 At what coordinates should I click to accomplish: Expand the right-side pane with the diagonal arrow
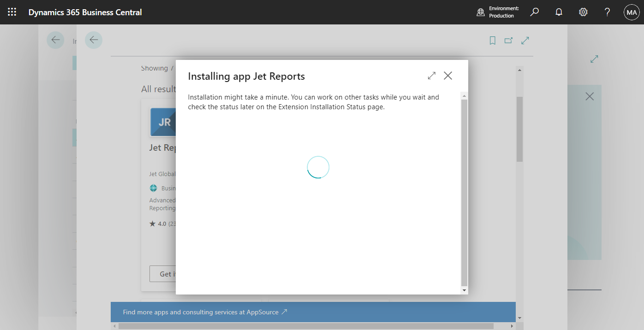(594, 59)
